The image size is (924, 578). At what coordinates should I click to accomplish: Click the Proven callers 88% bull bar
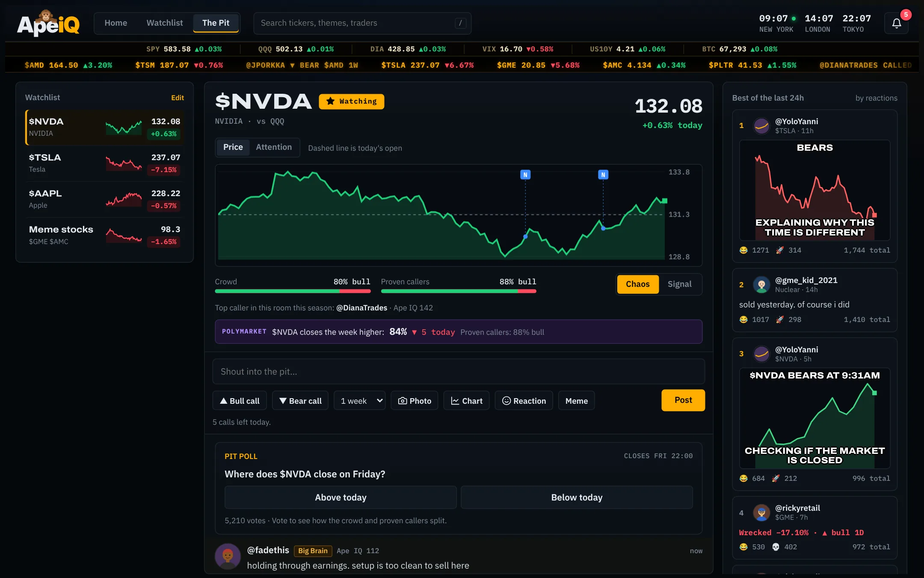click(x=459, y=291)
